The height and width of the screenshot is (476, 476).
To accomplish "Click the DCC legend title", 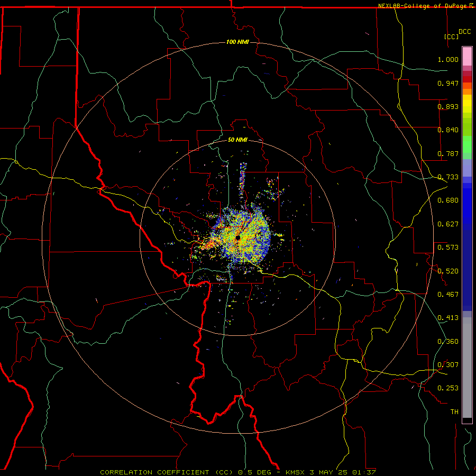I will 464,32.
